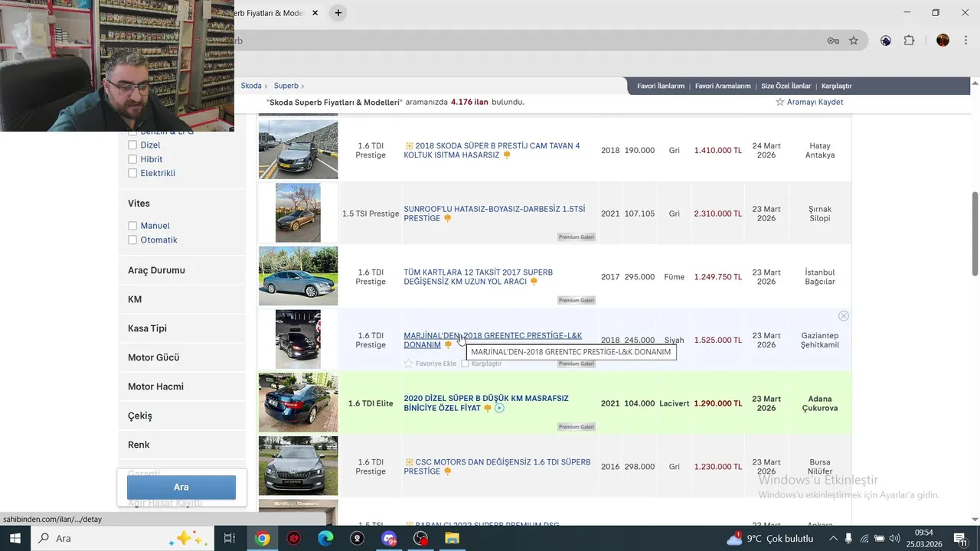Go to Skoda breadcrumb
This screenshot has height=551, width=980.
251,86
